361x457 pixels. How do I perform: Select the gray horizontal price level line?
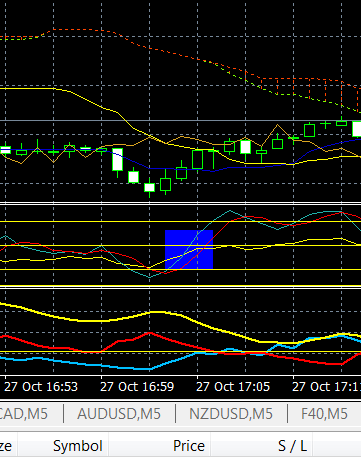pyautogui.click(x=180, y=120)
